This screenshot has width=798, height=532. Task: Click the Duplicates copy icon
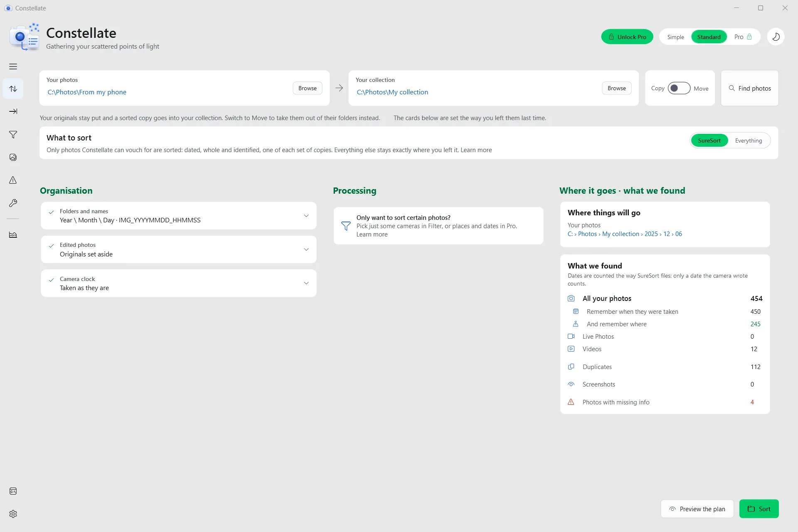pos(571,367)
